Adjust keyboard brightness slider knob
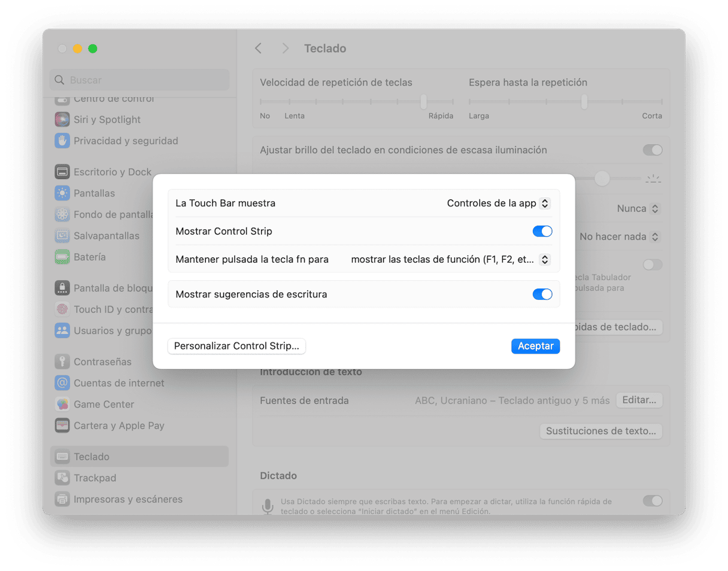This screenshot has width=728, height=571. tap(602, 178)
